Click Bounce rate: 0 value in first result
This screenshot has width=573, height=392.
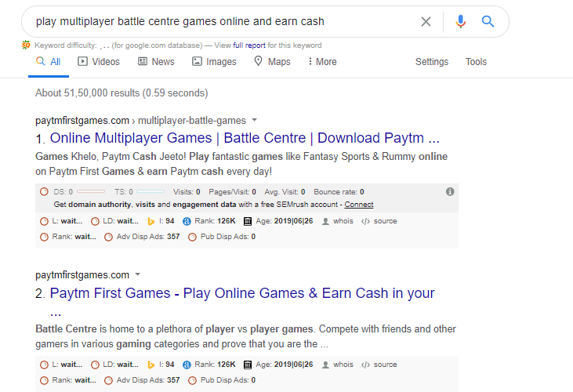click(339, 192)
